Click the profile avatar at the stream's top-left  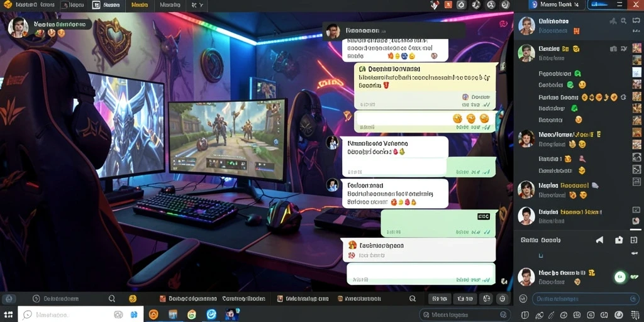pos(18,27)
